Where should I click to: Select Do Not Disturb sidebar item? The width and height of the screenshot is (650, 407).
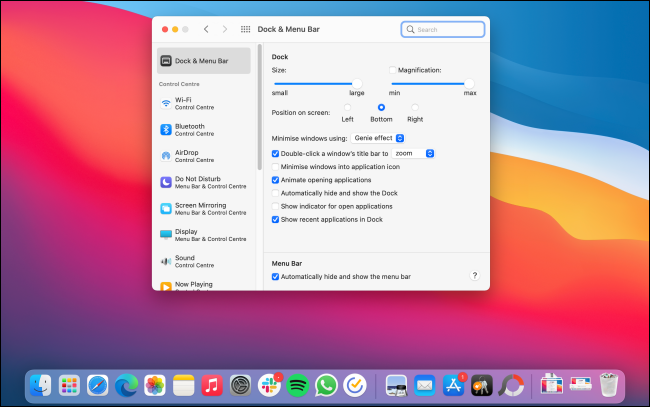pyautogui.click(x=198, y=182)
